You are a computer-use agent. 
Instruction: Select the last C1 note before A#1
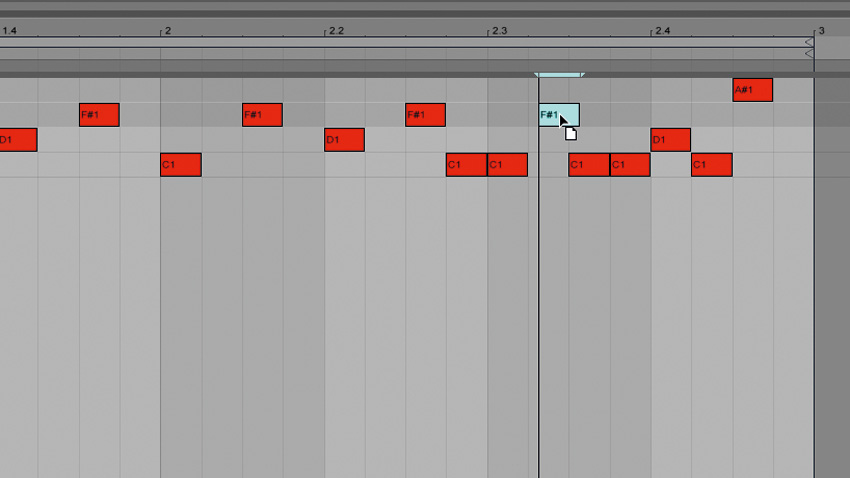point(712,165)
